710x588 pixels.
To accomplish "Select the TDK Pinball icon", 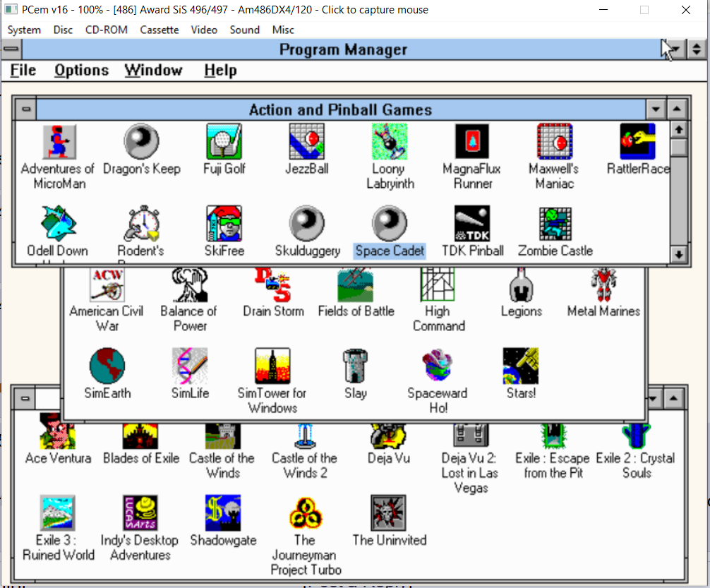I will (x=472, y=223).
